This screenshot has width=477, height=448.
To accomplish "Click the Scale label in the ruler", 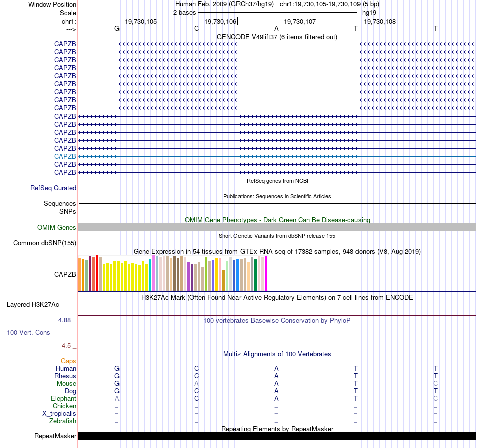I will coord(68,13).
